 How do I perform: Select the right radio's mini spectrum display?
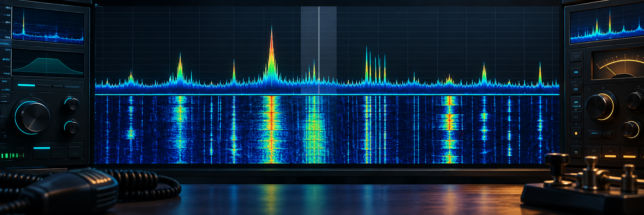click(x=607, y=24)
